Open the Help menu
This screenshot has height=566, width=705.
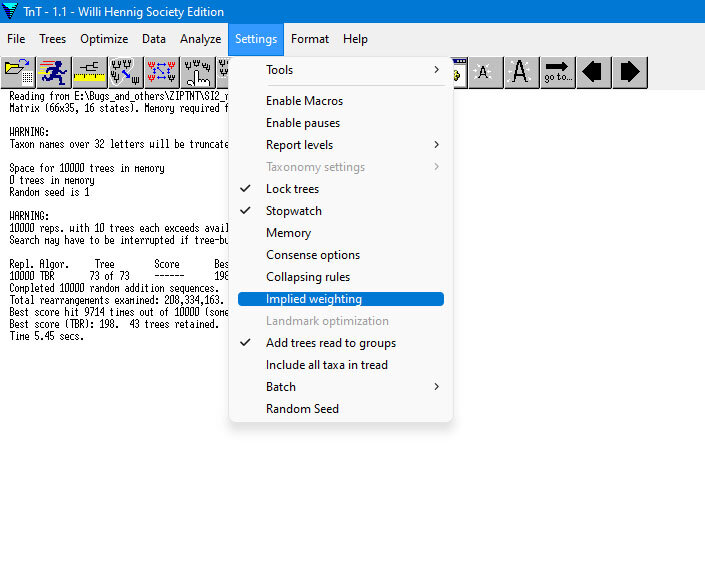pos(355,39)
